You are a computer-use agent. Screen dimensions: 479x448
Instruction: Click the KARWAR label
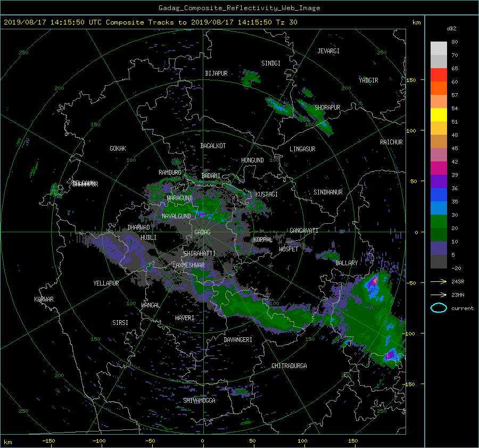click(44, 299)
